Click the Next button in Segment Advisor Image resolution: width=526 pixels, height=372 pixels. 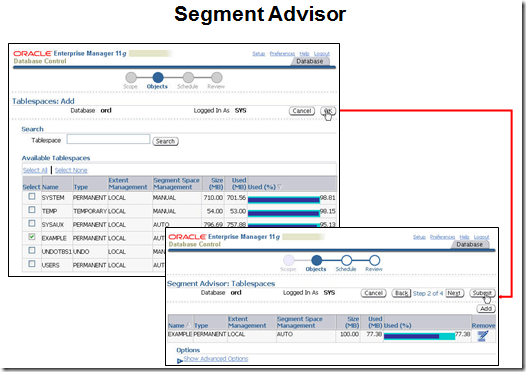(454, 293)
